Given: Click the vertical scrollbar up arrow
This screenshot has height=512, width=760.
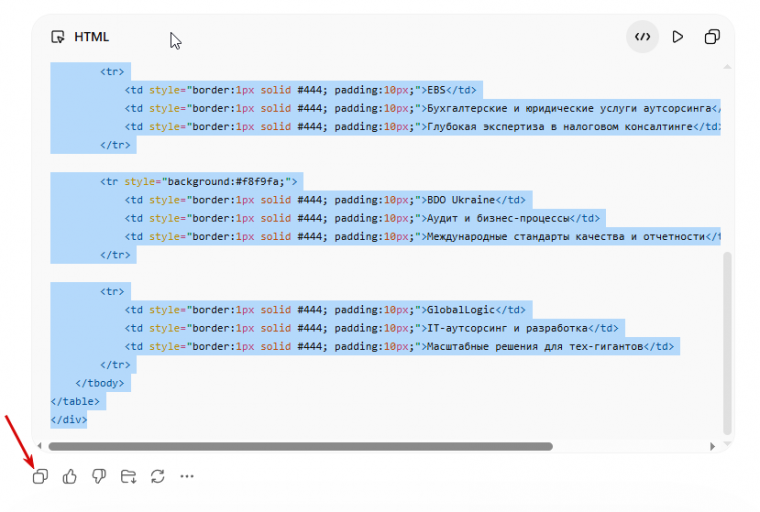Looking at the screenshot, I should tap(727, 67).
